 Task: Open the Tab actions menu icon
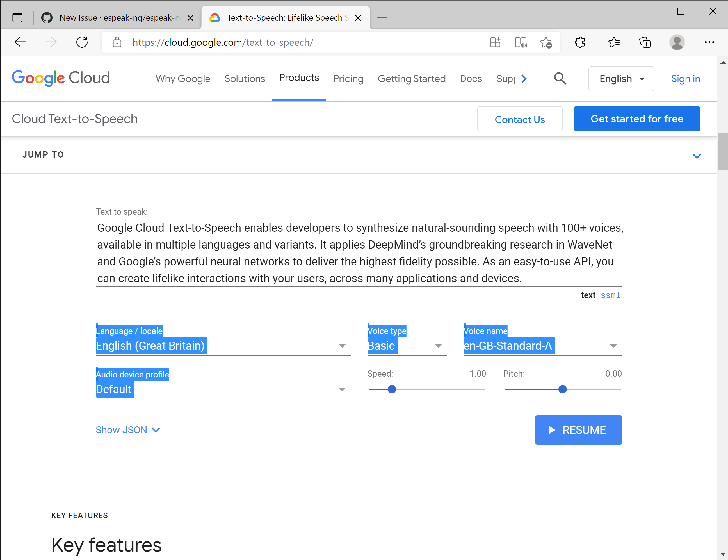click(17, 17)
